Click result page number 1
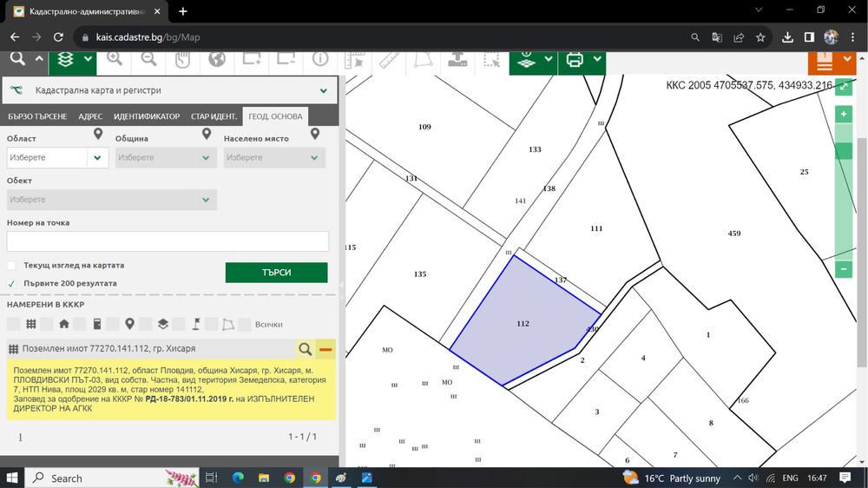 21,438
